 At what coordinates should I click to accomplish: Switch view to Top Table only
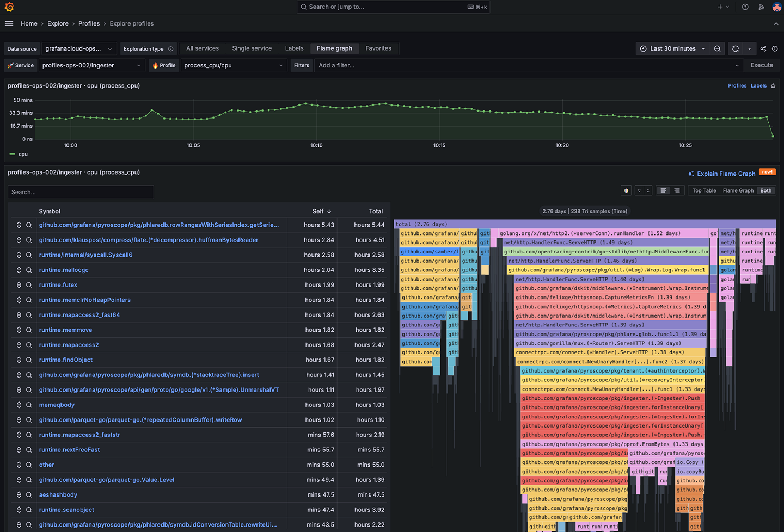pyautogui.click(x=703, y=190)
